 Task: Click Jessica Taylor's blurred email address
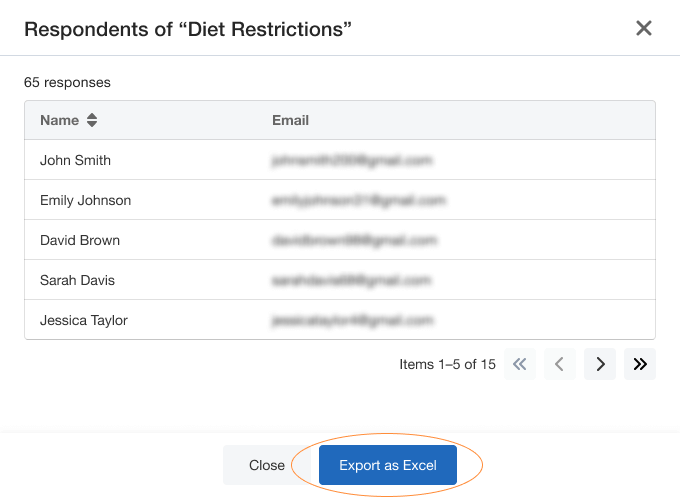[352, 320]
